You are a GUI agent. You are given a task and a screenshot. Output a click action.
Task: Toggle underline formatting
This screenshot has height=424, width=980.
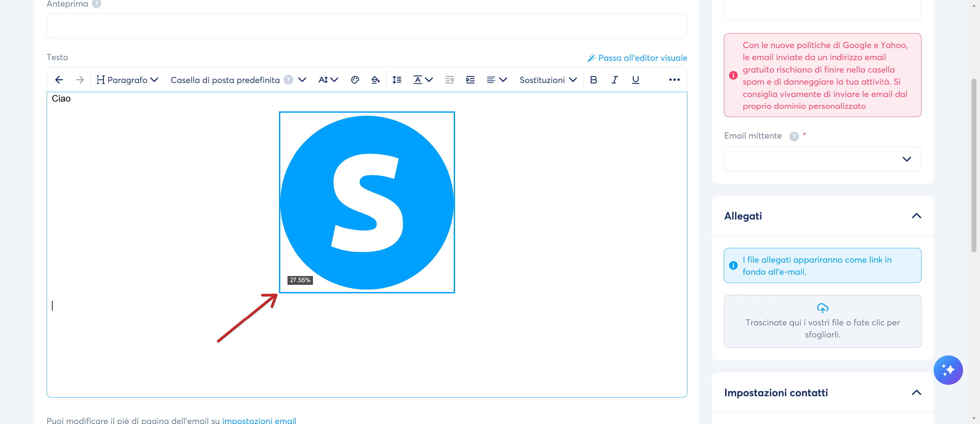click(635, 80)
